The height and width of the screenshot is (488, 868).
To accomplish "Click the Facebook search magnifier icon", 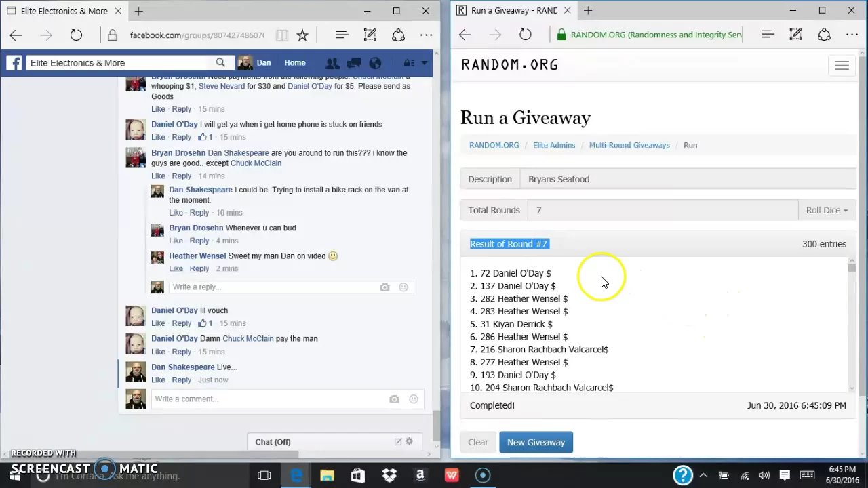I will 220,62.
